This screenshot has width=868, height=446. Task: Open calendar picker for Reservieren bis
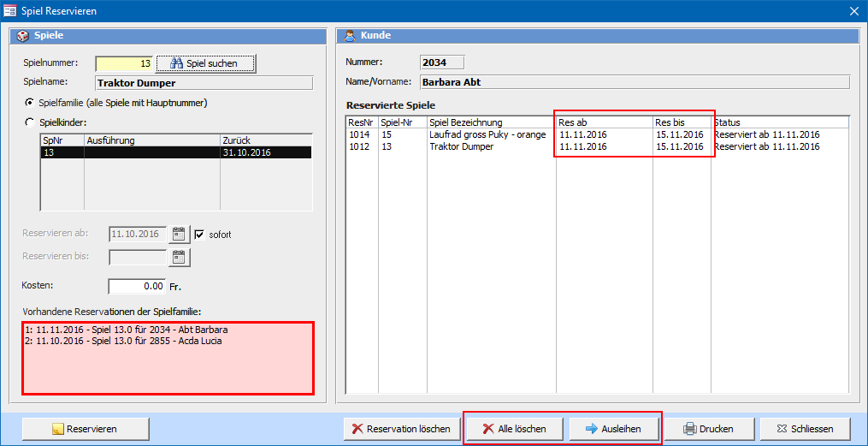point(178,257)
